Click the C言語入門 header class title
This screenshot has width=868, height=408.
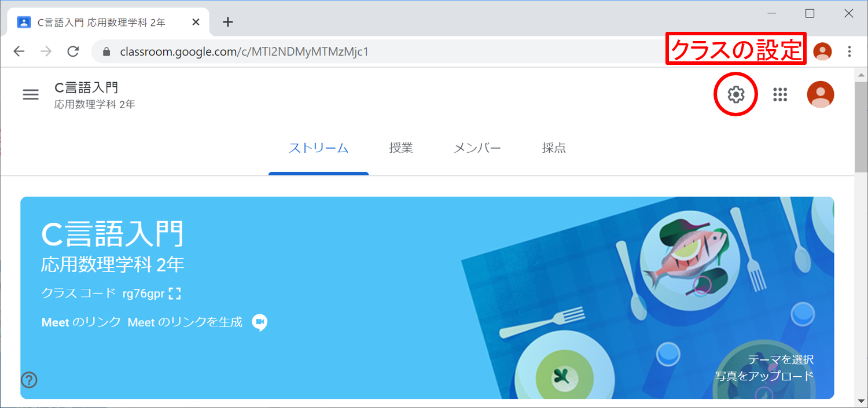[x=86, y=87]
